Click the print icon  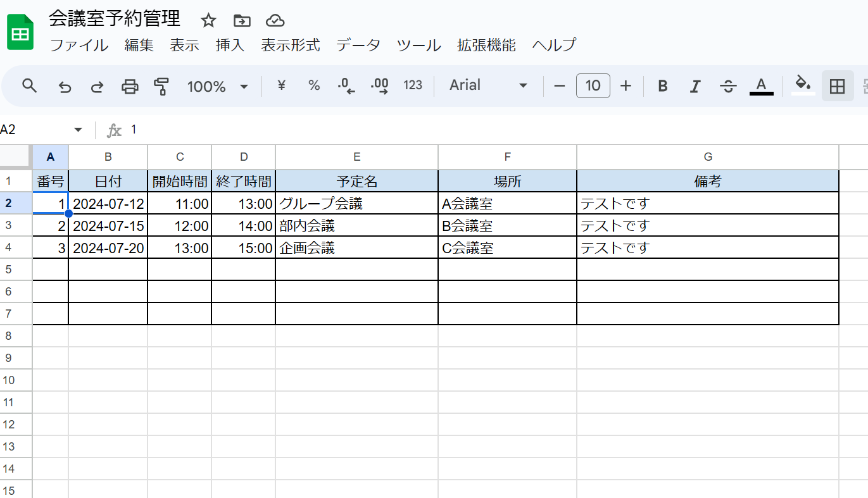coord(130,86)
